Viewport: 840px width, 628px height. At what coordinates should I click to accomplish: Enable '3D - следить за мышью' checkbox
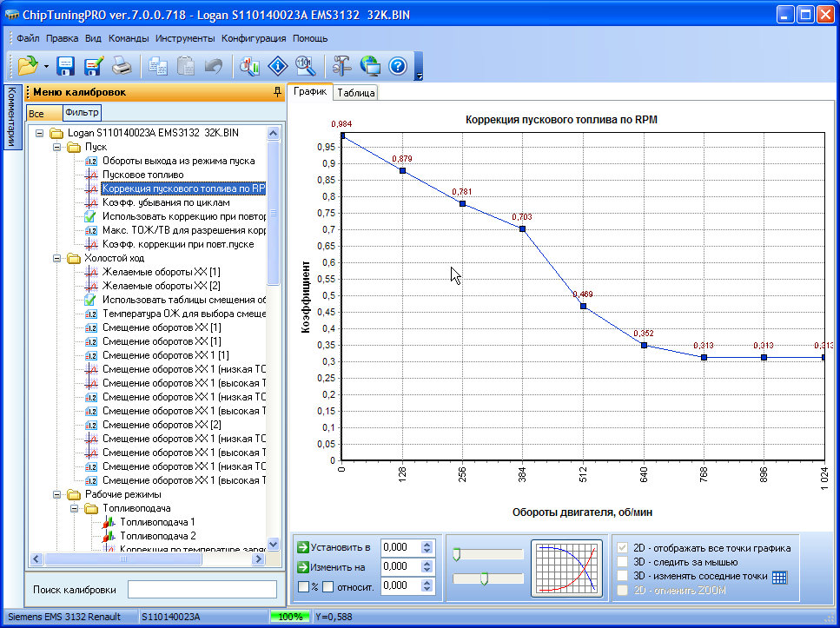(x=621, y=562)
